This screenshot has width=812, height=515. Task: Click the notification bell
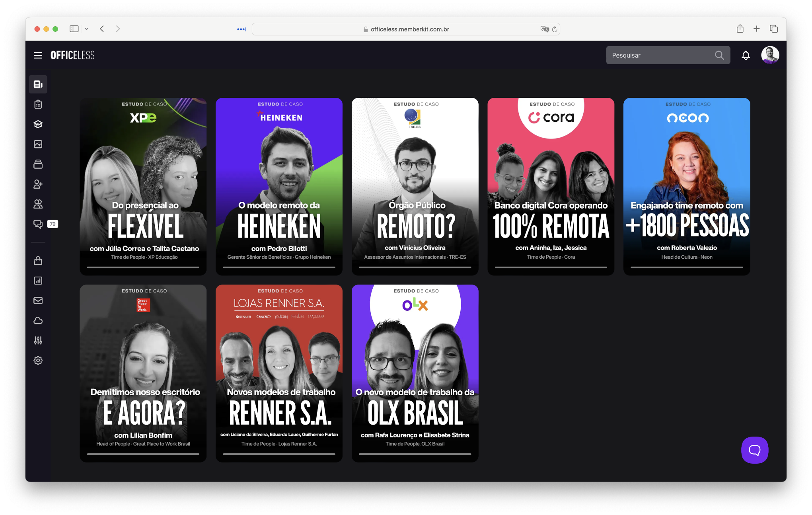tap(746, 55)
